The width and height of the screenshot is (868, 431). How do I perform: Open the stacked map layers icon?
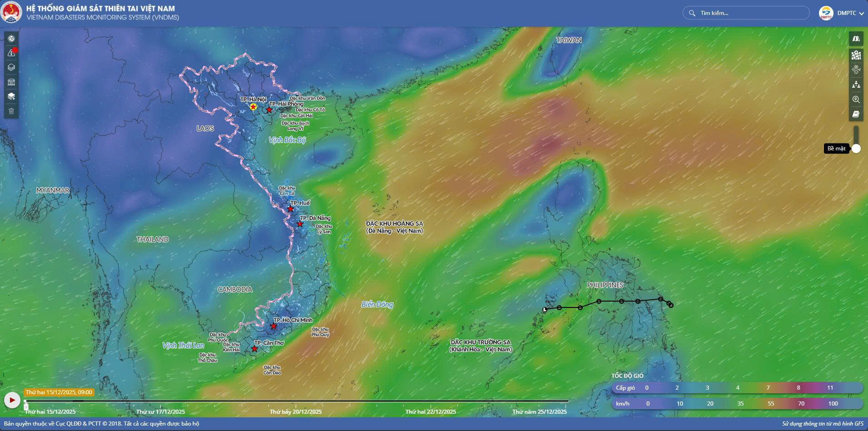click(11, 68)
